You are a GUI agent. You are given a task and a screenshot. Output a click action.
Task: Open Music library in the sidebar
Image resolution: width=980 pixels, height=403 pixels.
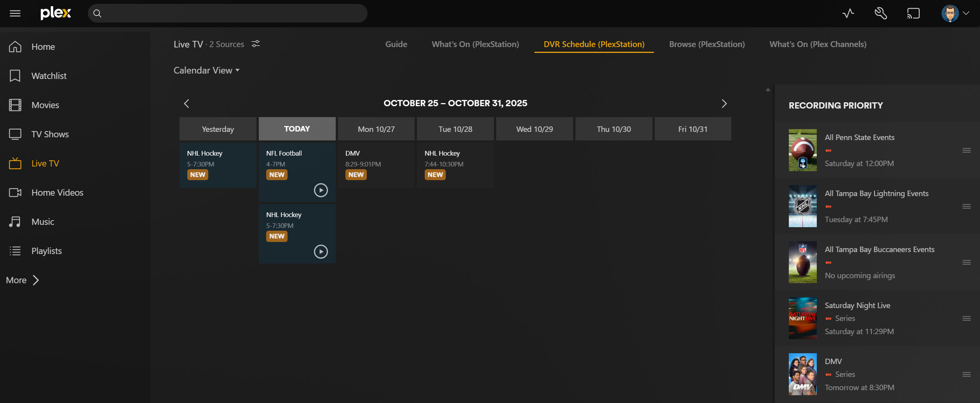(x=43, y=222)
